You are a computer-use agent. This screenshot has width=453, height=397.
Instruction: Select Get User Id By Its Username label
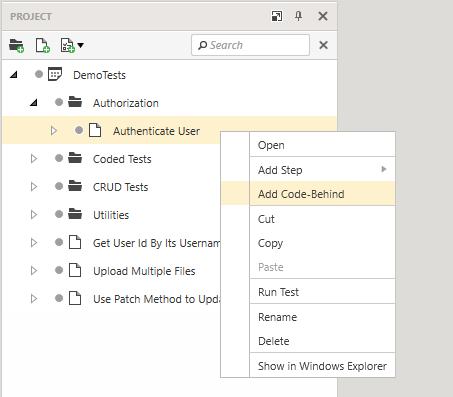click(156, 243)
